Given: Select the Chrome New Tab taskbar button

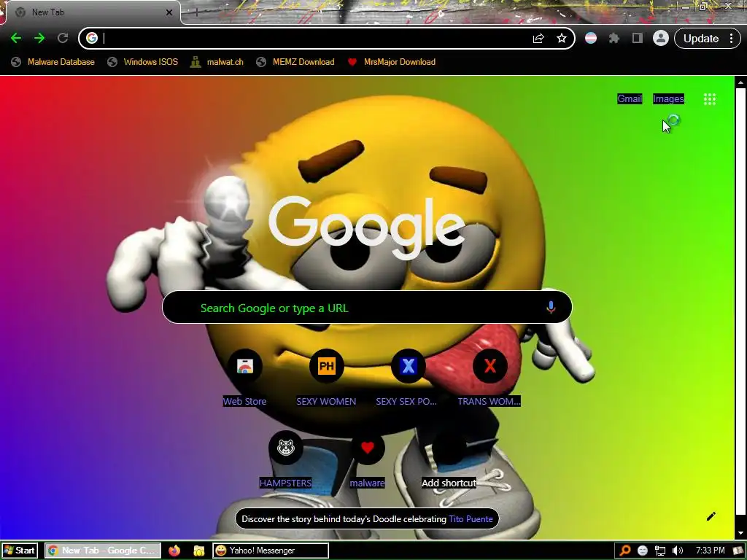Looking at the screenshot, I should click(x=102, y=551).
